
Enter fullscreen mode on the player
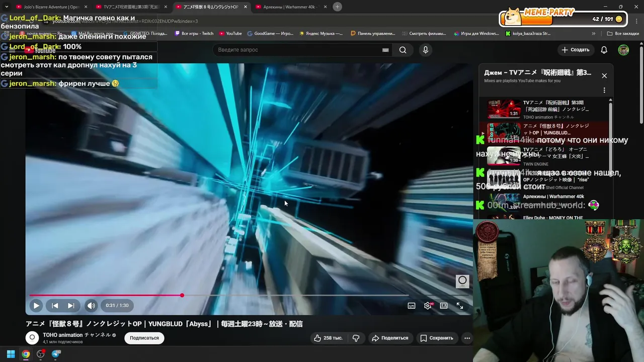click(x=460, y=305)
